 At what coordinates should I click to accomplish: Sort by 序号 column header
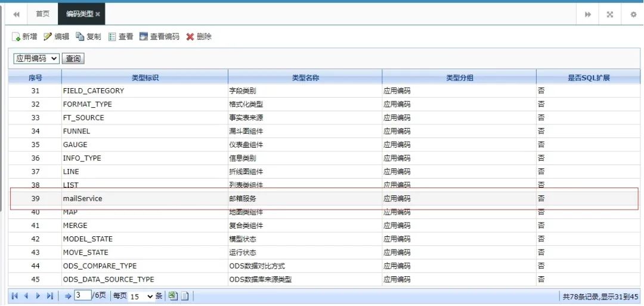click(x=35, y=77)
